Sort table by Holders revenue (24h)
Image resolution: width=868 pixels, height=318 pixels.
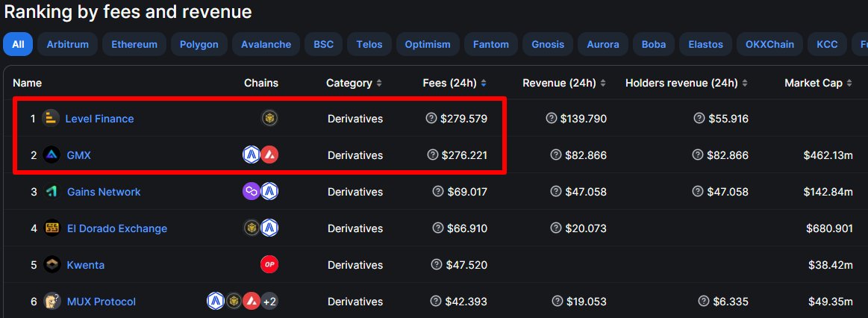tap(687, 83)
